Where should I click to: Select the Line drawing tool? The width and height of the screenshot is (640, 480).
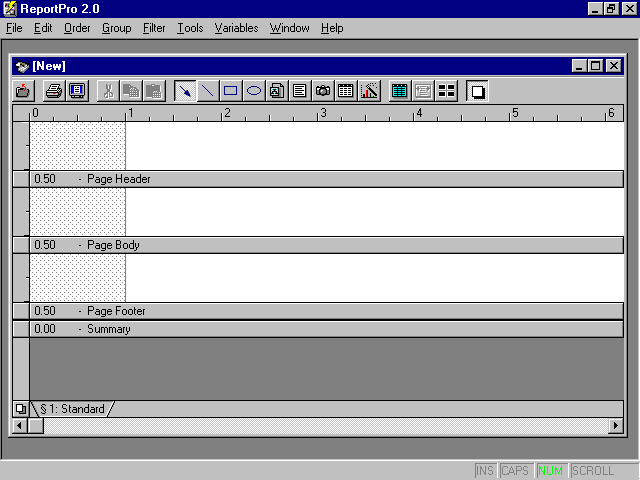coord(207,91)
